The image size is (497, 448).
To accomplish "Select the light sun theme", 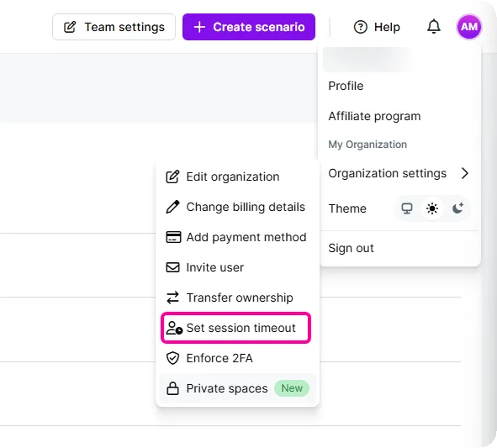I will (x=432, y=208).
